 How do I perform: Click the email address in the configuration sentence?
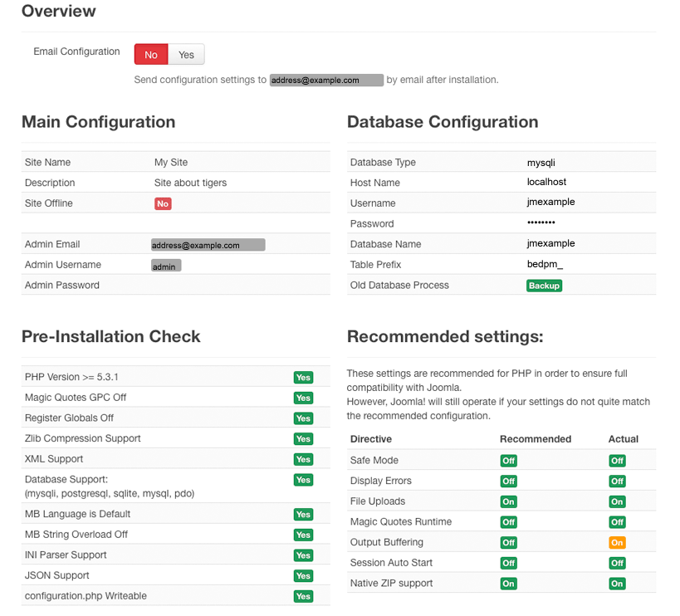pyautogui.click(x=326, y=81)
